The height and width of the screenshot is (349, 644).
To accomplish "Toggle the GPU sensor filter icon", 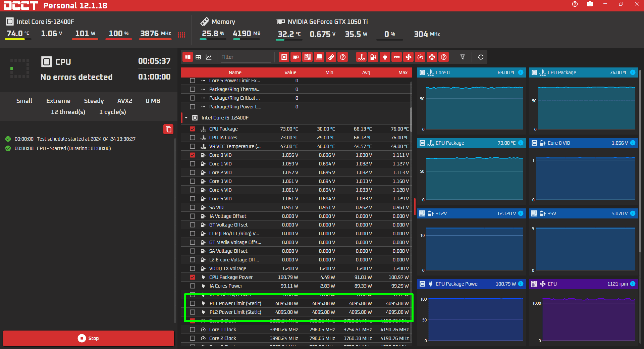I will coord(296,57).
